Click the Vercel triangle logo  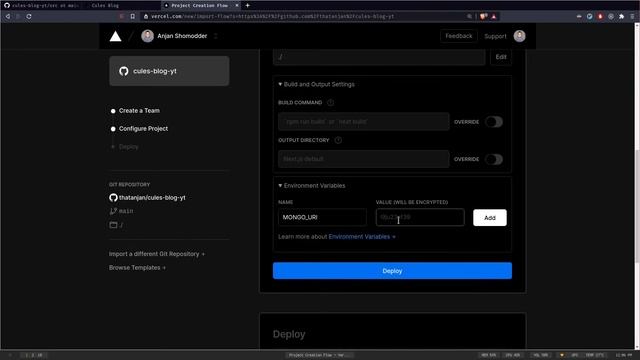coord(116,36)
